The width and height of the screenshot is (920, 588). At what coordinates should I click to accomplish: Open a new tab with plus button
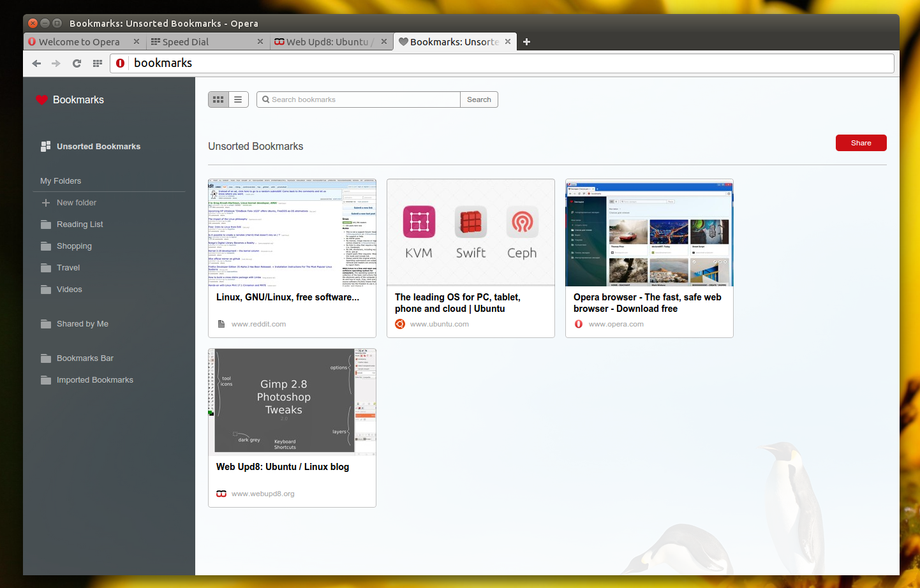(526, 42)
